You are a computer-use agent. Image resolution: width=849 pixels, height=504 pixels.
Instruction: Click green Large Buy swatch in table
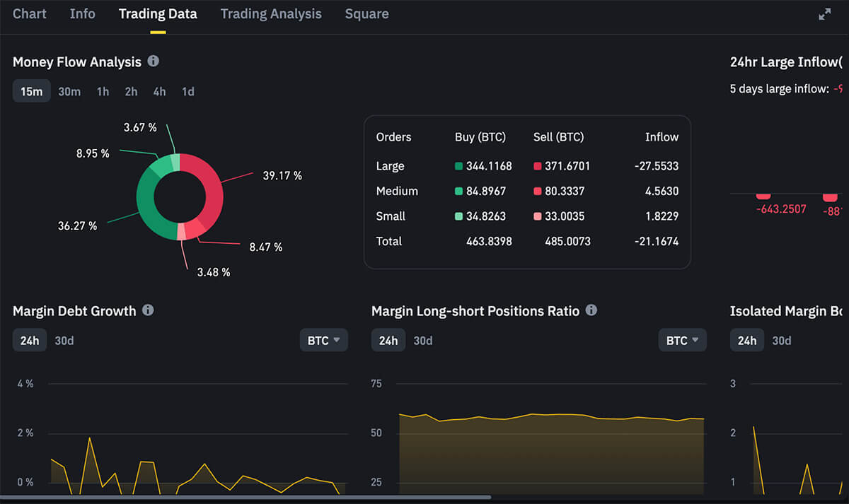tap(458, 166)
